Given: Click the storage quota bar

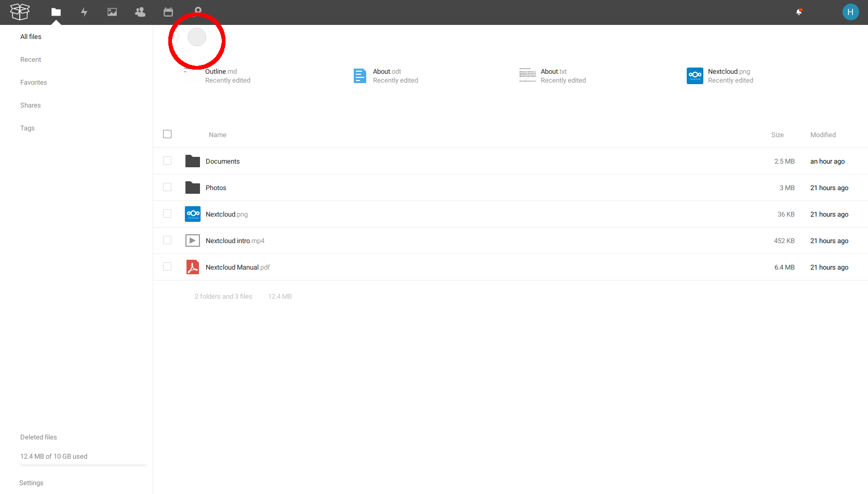Looking at the screenshot, I should point(83,465).
